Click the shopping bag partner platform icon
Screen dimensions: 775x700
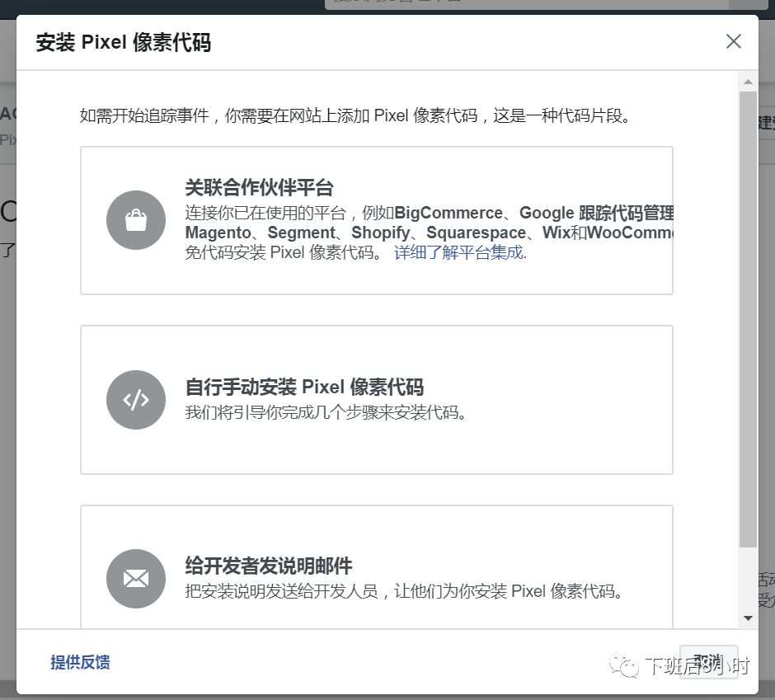click(x=136, y=220)
